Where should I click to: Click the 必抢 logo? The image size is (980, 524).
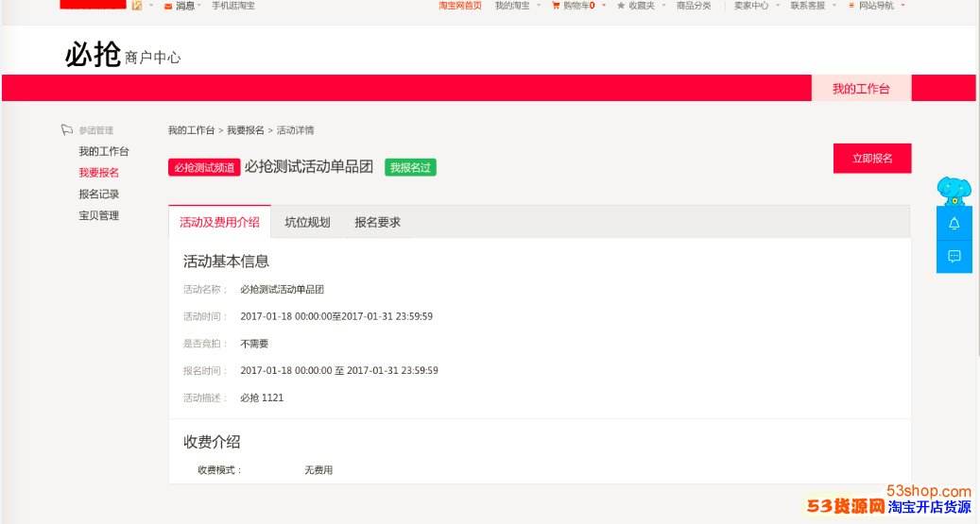click(x=93, y=55)
